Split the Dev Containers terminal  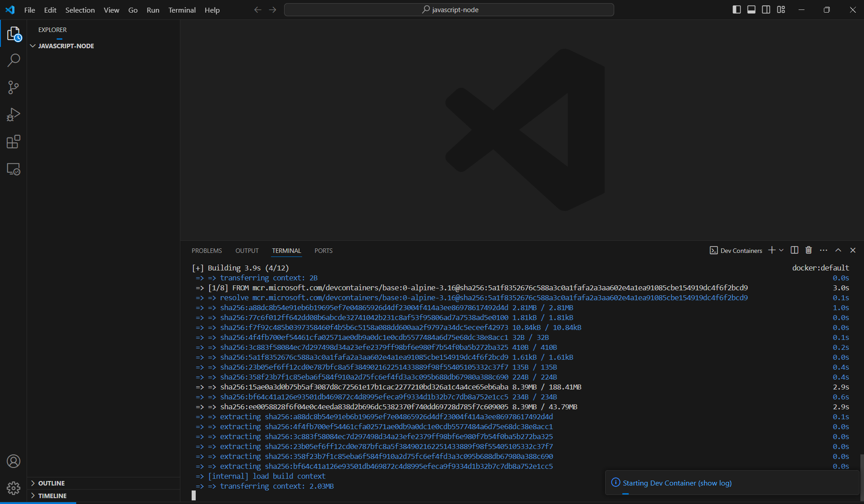coord(794,250)
